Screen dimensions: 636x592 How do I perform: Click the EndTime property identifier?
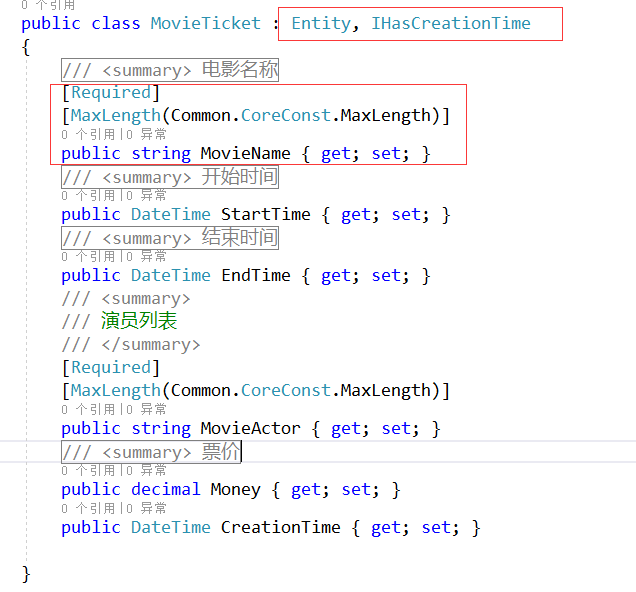pos(256,275)
